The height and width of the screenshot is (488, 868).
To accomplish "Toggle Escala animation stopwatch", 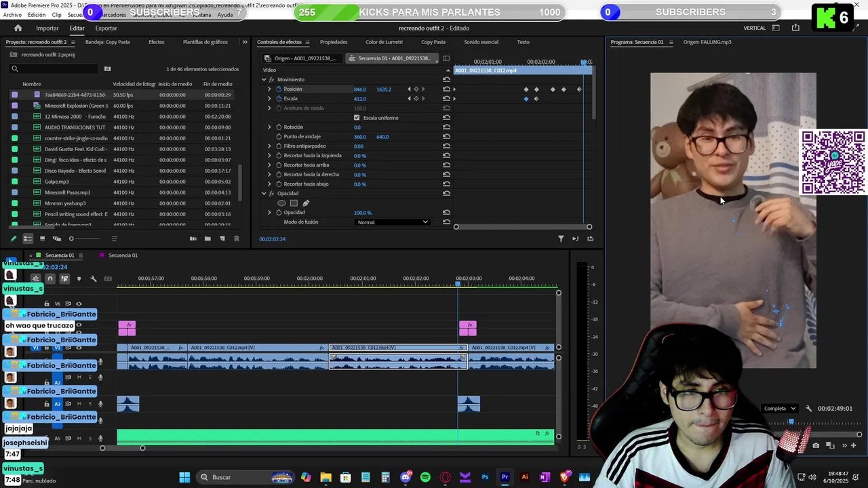I will click(279, 99).
